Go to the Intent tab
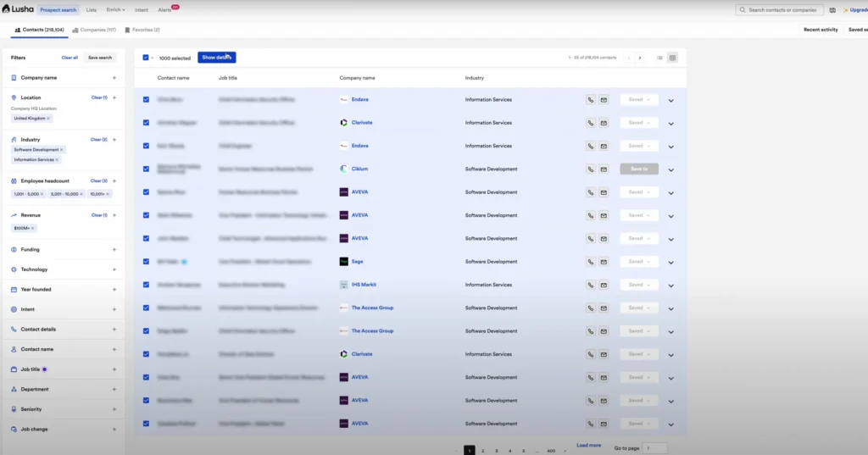This screenshot has height=455, width=868. point(142,10)
